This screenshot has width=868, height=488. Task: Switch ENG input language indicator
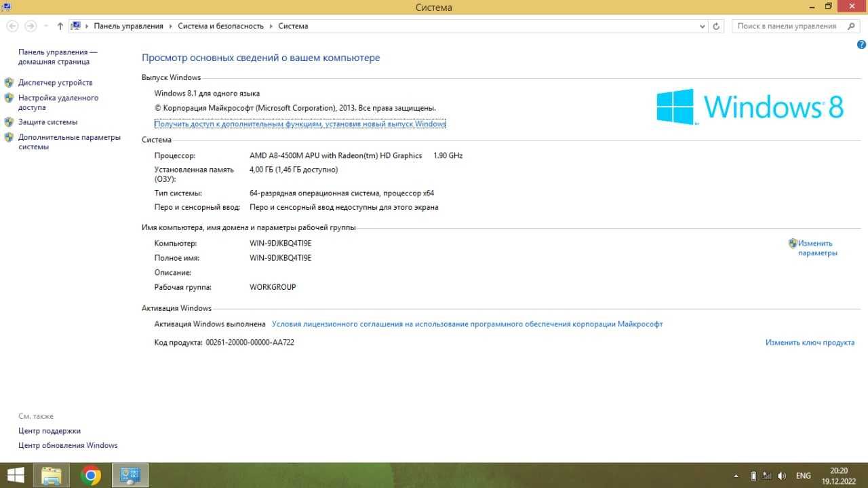803,476
